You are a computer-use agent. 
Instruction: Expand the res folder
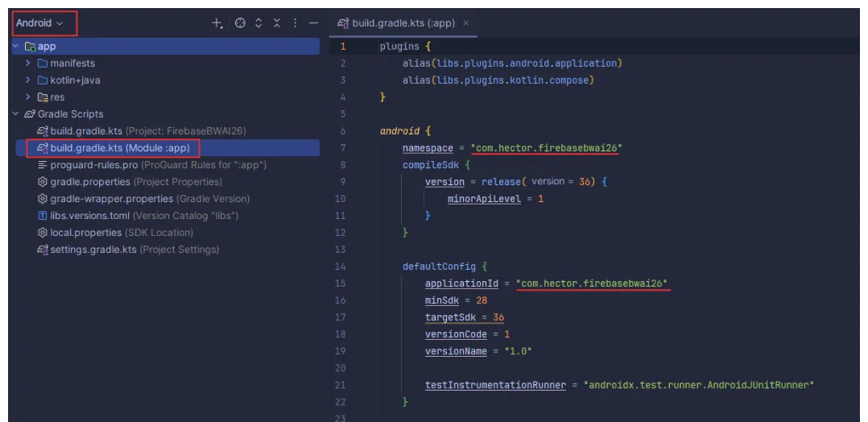tap(27, 97)
